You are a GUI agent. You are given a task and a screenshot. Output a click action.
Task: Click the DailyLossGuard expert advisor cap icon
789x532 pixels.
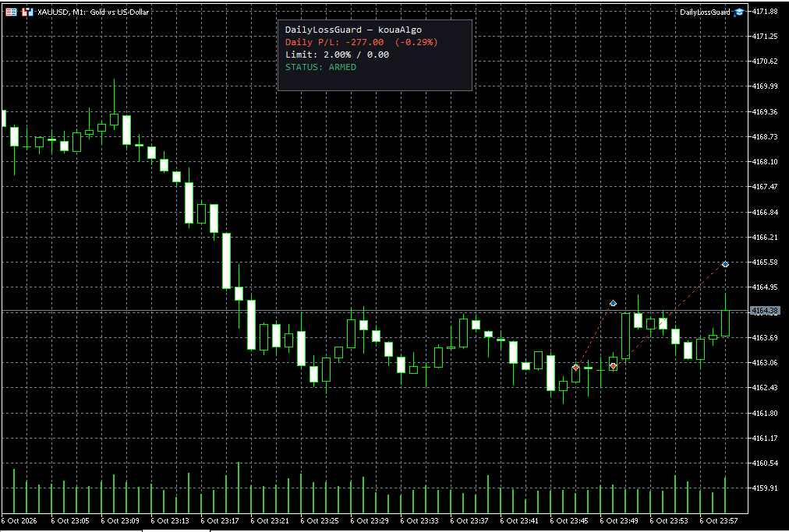pos(738,12)
